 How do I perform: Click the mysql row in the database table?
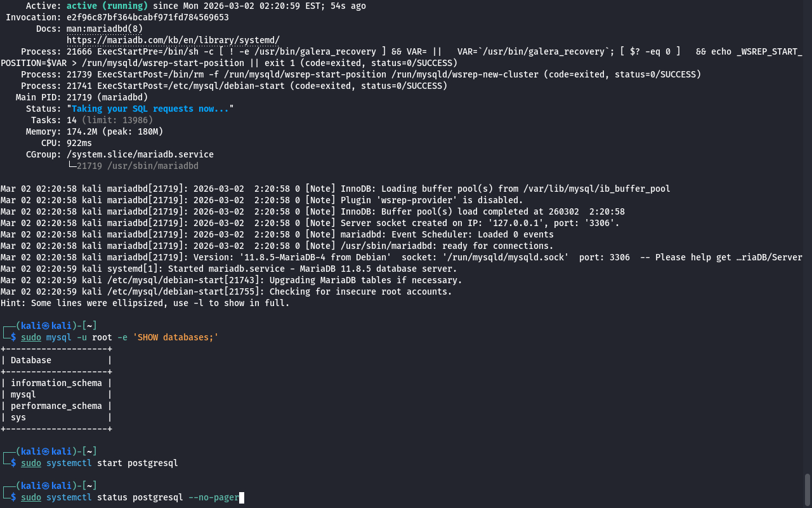point(23,394)
